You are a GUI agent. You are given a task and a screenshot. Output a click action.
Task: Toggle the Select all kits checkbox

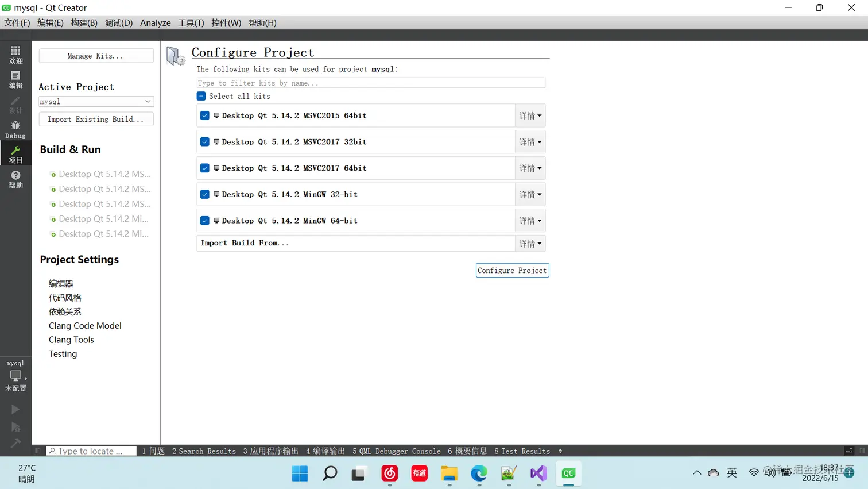pos(201,96)
